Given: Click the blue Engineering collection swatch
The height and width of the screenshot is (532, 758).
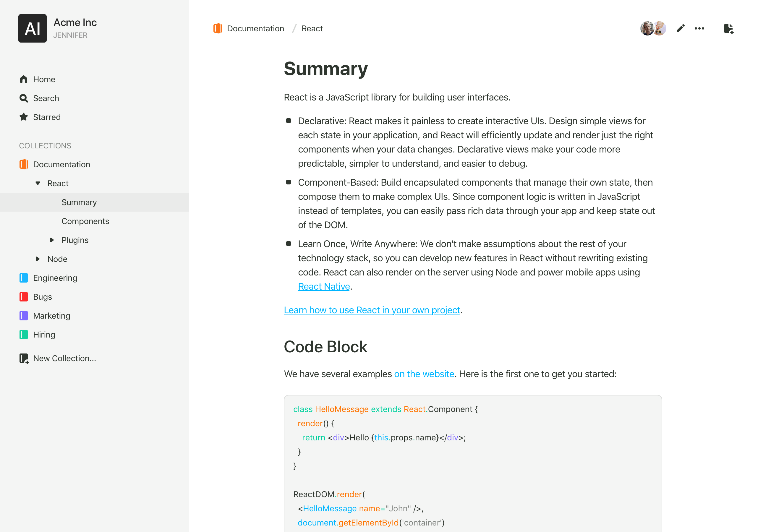Looking at the screenshot, I should (x=24, y=278).
